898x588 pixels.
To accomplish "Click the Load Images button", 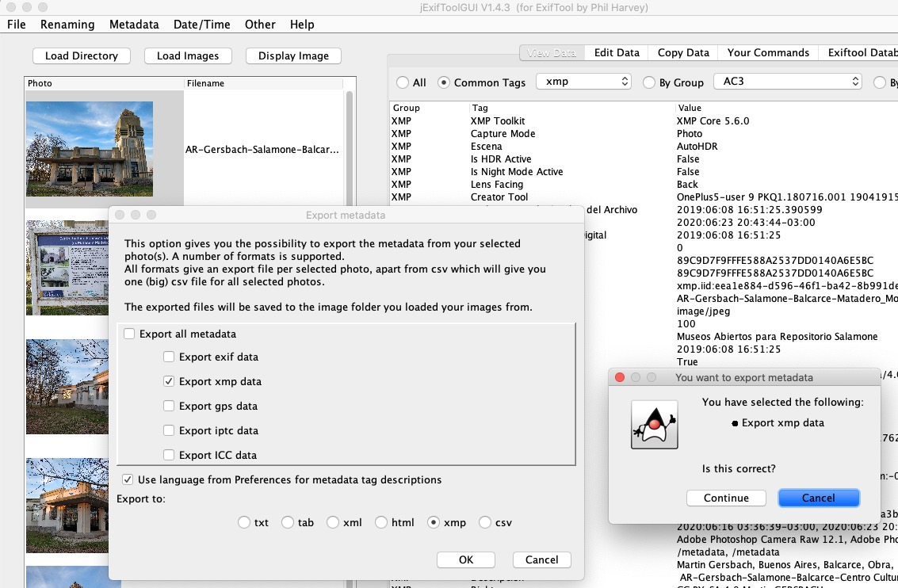I will [x=188, y=55].
